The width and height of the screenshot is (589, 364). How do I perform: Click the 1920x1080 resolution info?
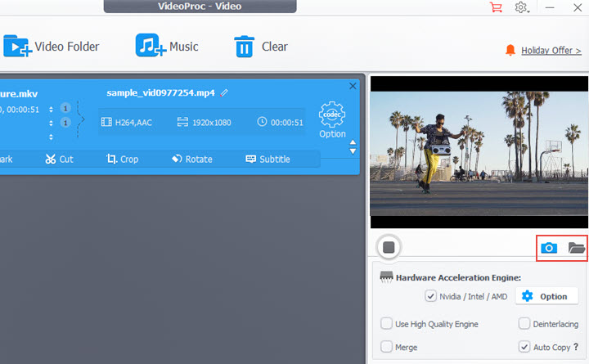click(x=204, y=123)
